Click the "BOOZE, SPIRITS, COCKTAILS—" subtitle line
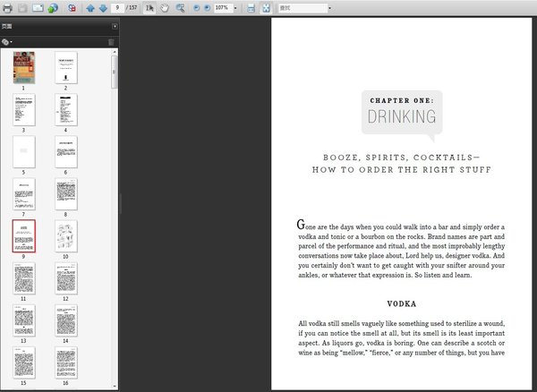537x392 pixels. coord(402,158)
